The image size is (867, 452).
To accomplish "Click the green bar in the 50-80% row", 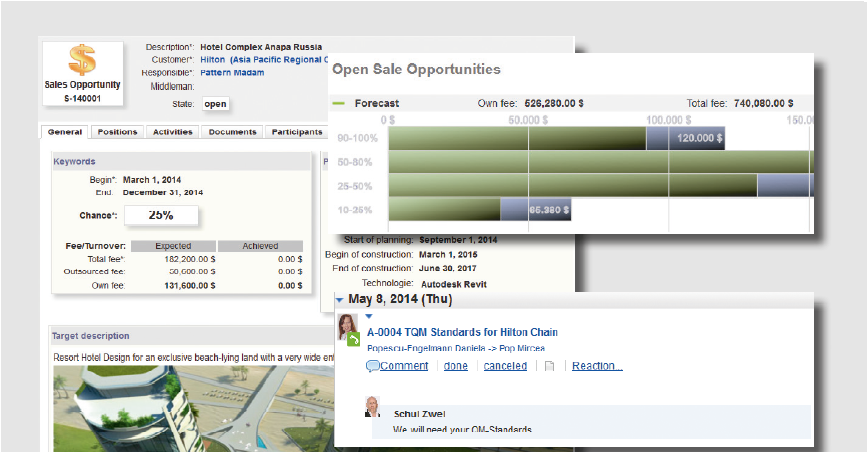I will pyautogui.click(x=600, y=162).
